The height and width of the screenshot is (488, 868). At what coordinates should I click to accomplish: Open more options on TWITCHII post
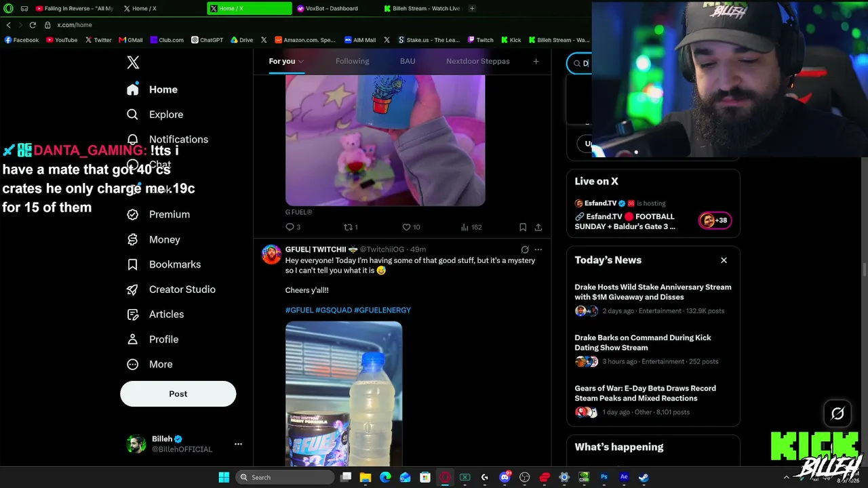click(x=538, y=249)
